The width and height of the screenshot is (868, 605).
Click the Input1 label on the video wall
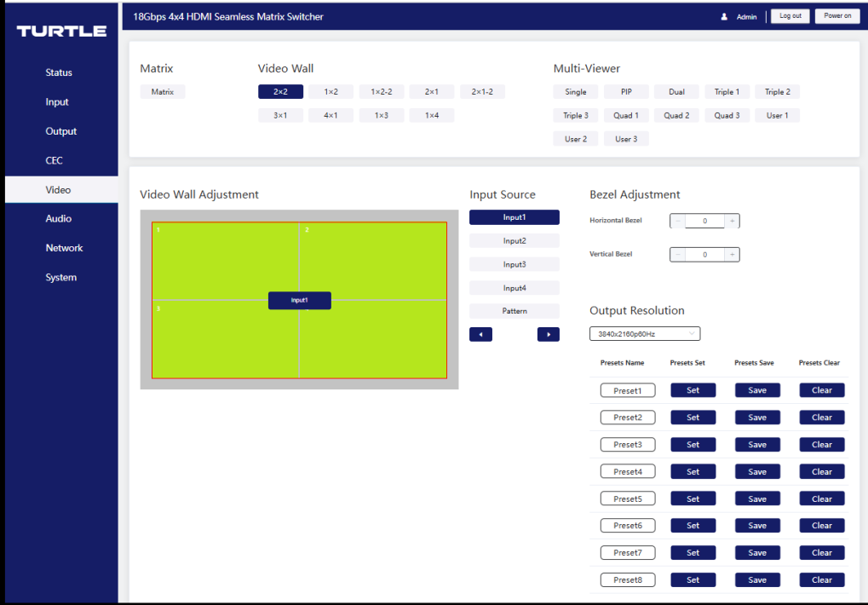[x=299, y=300]
